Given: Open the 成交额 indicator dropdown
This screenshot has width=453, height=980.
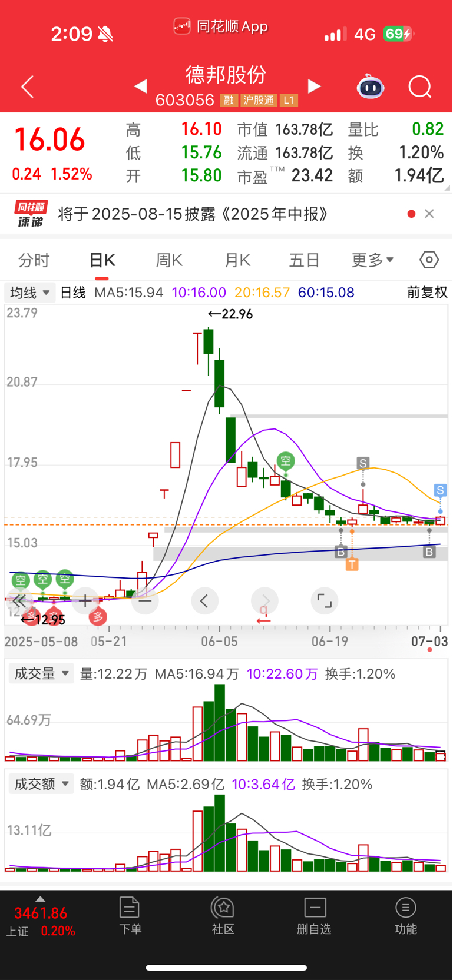Looking at the screenshot, I should 41,784.
